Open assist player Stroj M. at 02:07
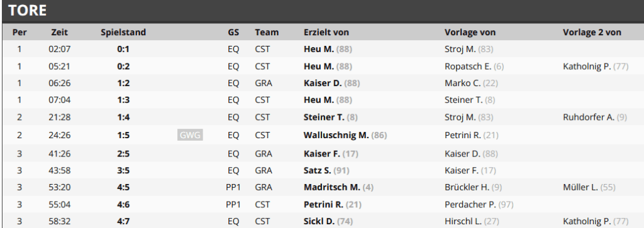644x228 pixels. [x=469, y=49]
